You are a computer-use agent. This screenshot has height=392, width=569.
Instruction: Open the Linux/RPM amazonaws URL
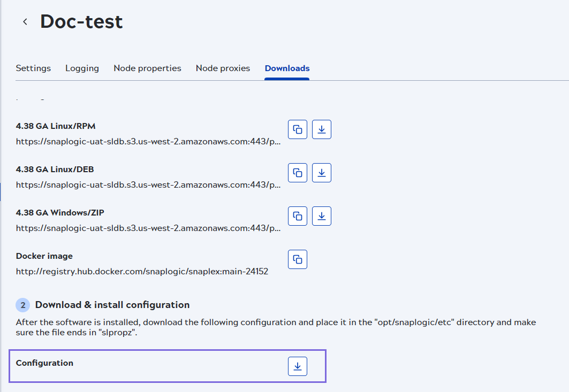pos(148,141)
